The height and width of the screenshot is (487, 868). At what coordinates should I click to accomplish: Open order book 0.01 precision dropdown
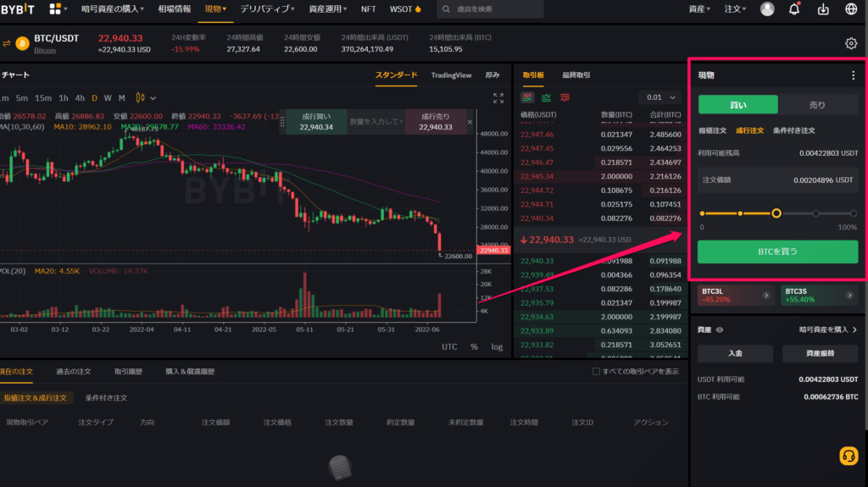660,97
